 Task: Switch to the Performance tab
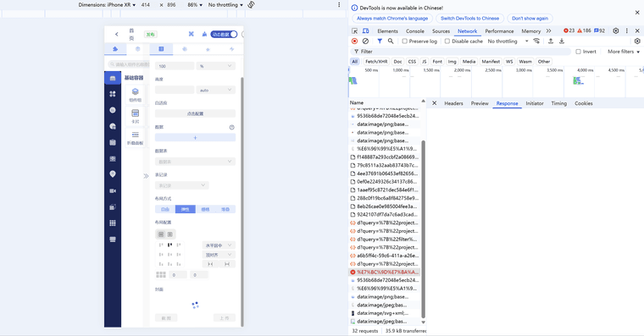coord(499,31)
